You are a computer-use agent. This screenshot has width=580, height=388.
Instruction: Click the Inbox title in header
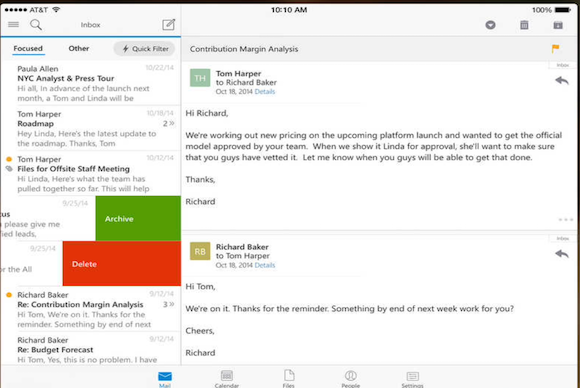click(91, 25)
